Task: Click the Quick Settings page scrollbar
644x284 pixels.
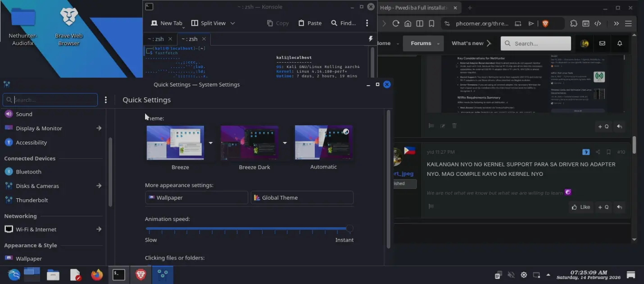Action: click(389, 179)
